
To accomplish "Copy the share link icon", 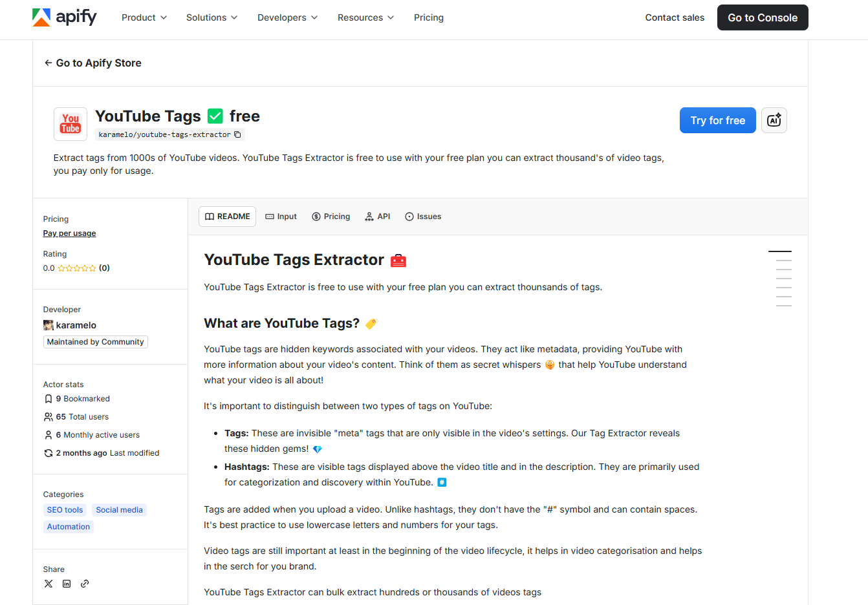I will [x=85, y=584].
